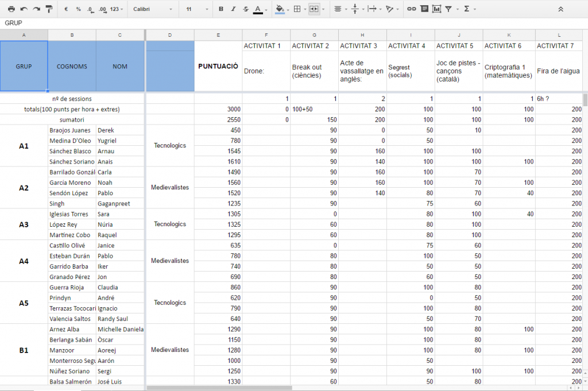Viewport: 588px width, 391px height.
Task: Insert a comment from the toolbar
Action: (424, 9)
